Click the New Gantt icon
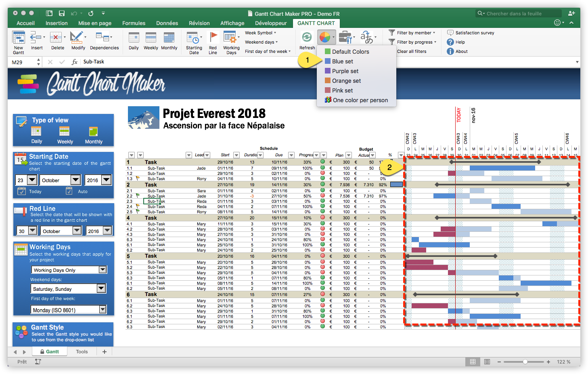The image size is (588, 374). pos(19,38)
